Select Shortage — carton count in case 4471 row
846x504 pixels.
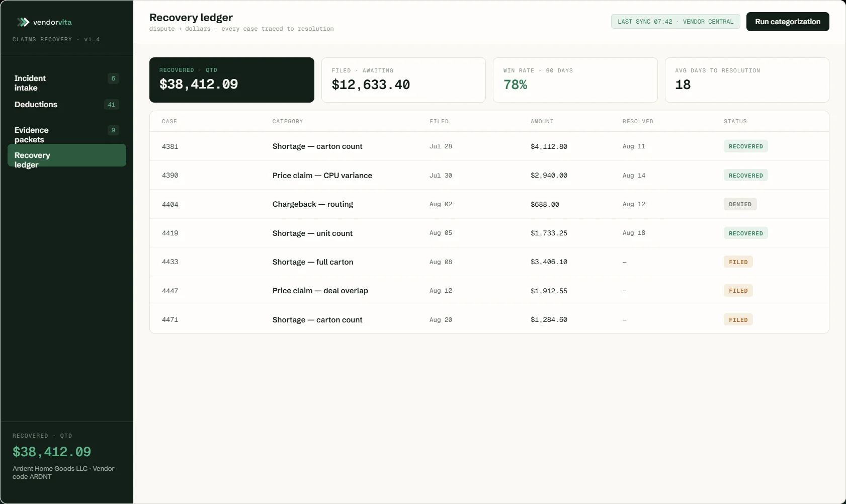(x=317, y=320)
